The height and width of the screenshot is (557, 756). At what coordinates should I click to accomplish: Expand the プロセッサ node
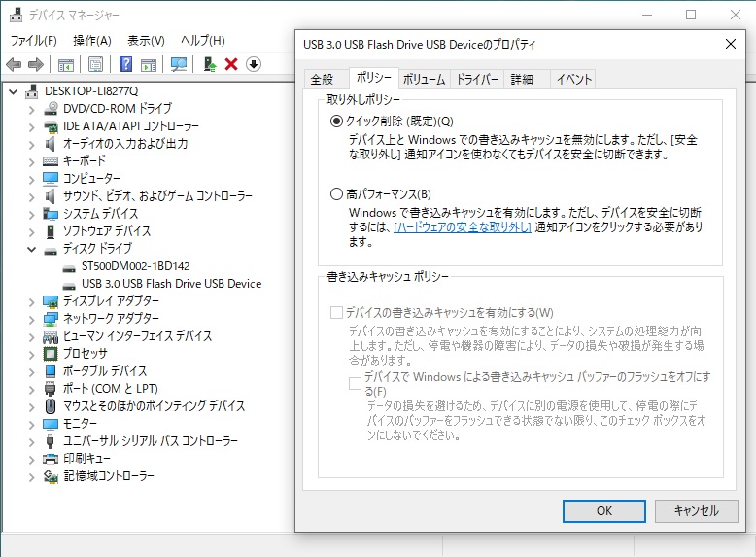click(x=31, y=354)
